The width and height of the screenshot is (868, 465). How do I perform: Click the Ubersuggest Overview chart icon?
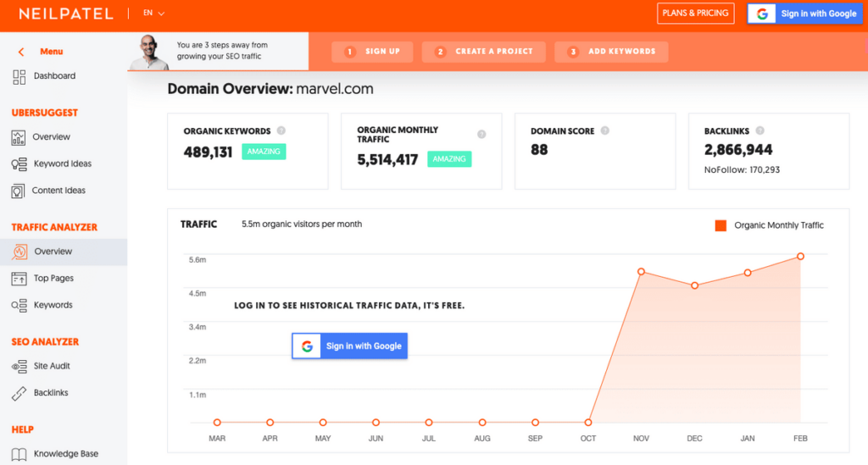coord(19,138)
